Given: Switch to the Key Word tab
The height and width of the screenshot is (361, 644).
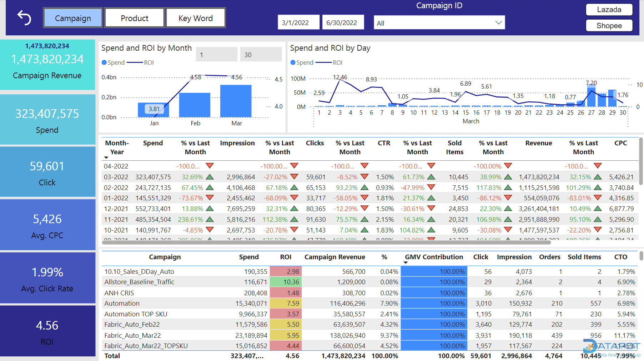Looking at the screenshot, I should [196, 18].
